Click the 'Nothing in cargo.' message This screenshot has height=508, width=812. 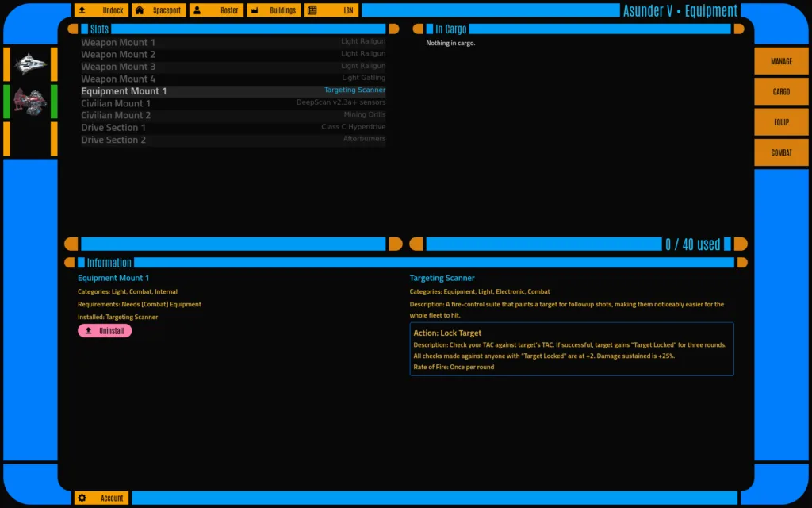[450, 43]
